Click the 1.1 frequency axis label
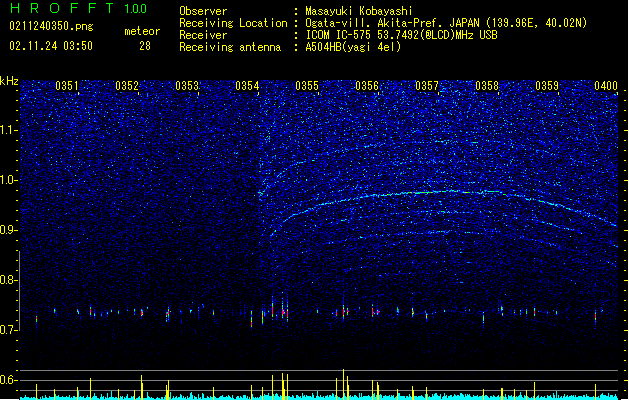 tap(9, 130)
